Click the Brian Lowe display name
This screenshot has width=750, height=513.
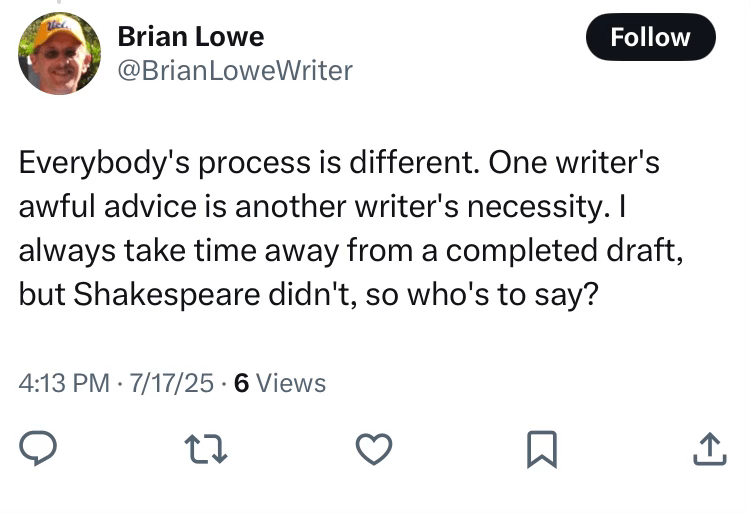tap(191, 37)
